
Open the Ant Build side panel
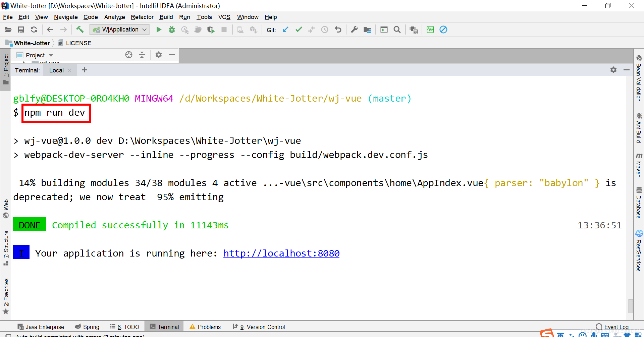[639, 128]
